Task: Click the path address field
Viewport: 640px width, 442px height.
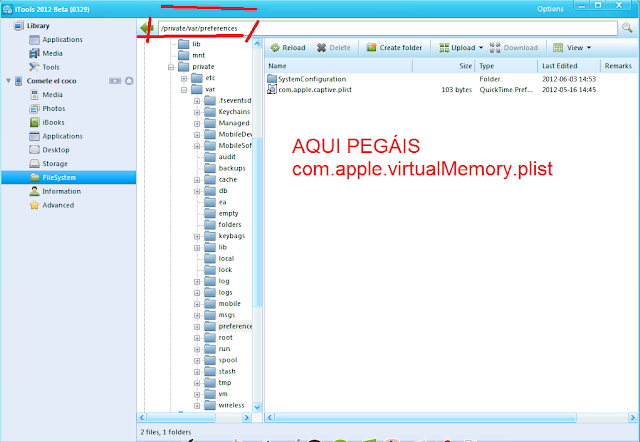Action: [x=387, y=28]
